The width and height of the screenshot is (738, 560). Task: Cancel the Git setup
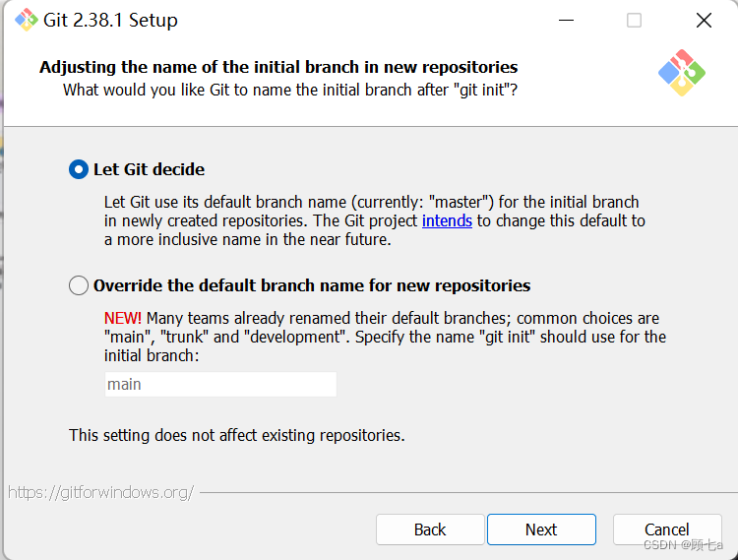click(667, 529)
